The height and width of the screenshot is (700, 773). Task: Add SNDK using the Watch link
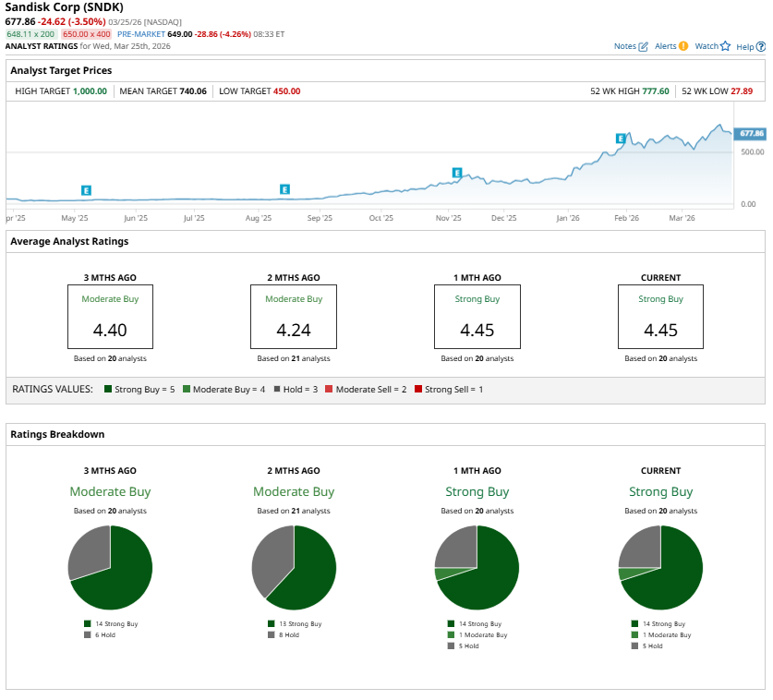707,46
